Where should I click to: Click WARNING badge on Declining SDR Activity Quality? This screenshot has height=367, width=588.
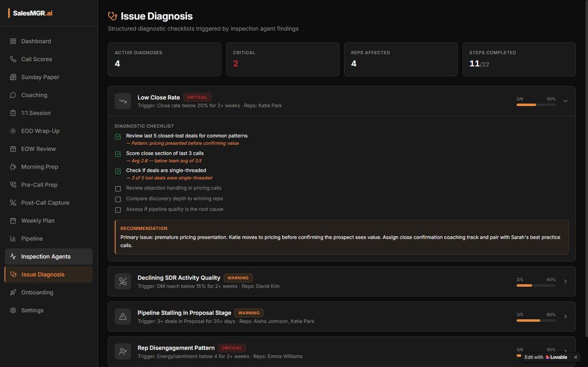point(238,278)
